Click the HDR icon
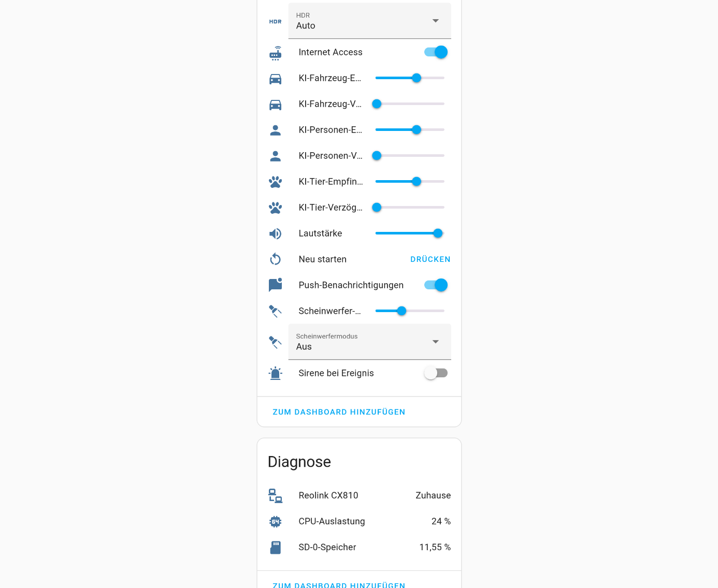This screenshot has width=718, height=588. point(275,22)
